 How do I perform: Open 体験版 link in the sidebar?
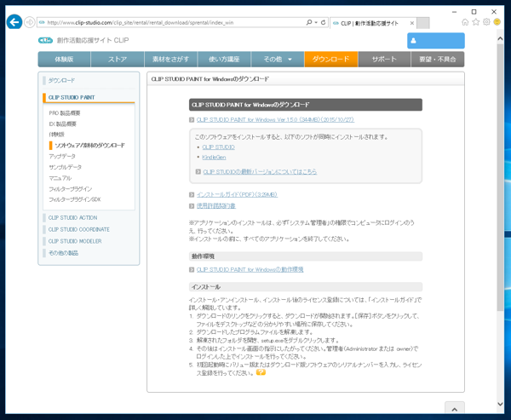(57, 135)
